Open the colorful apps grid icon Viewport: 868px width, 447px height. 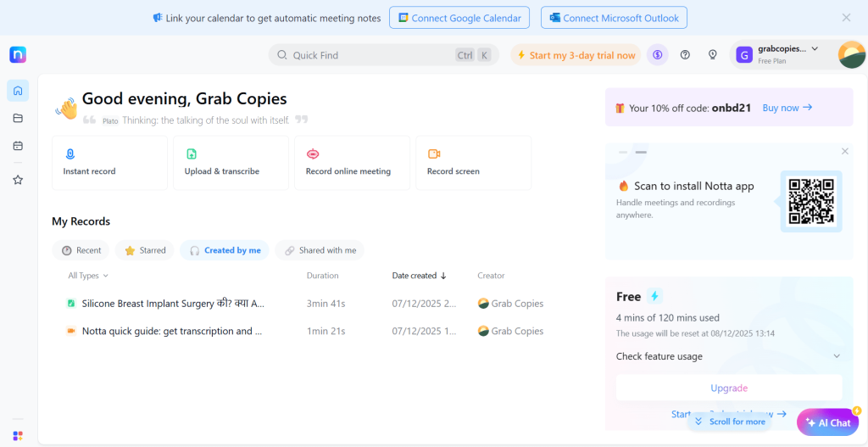tap(18, 436)
